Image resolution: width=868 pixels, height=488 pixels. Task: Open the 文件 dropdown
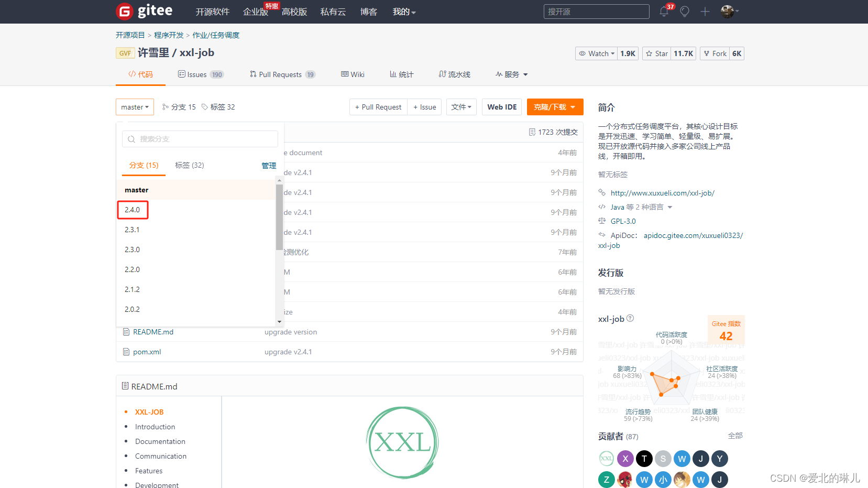pyautogui.click(x=462, y=107)
